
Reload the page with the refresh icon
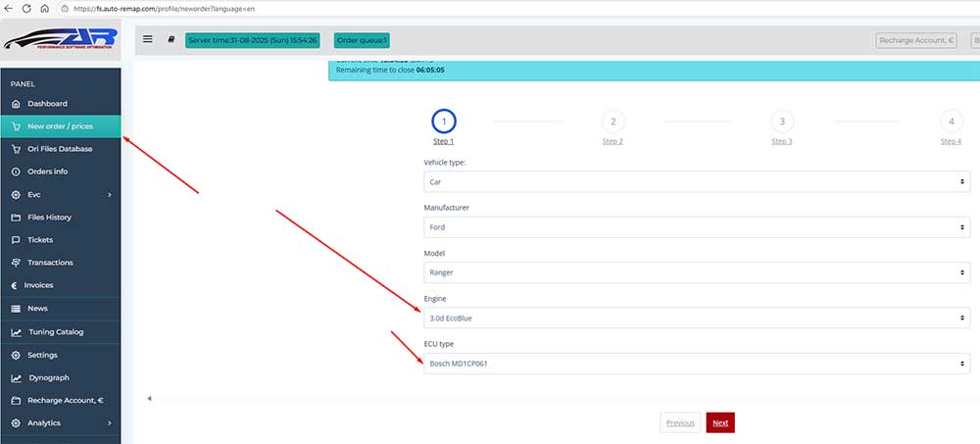point(26,9)
